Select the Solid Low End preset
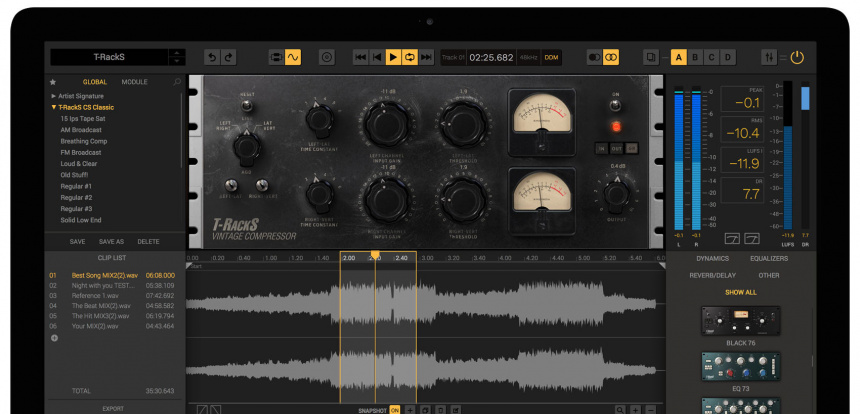 pos(81,220)
